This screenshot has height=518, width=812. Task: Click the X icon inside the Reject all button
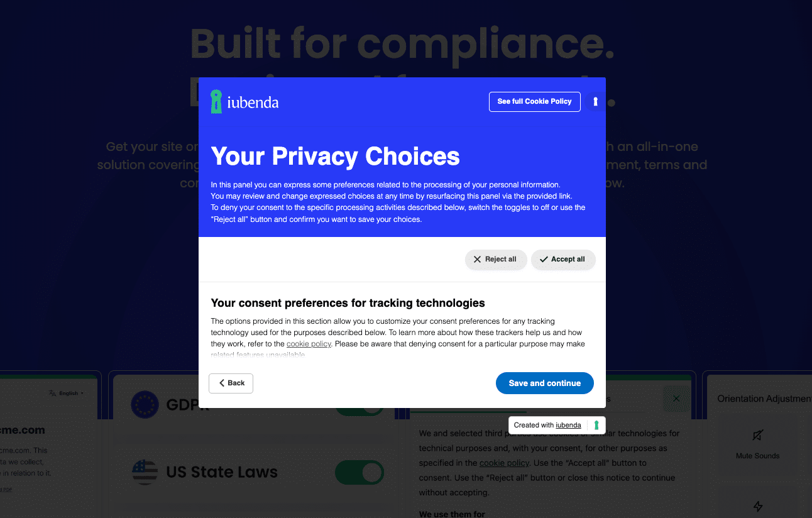click(x=477, y=259)
